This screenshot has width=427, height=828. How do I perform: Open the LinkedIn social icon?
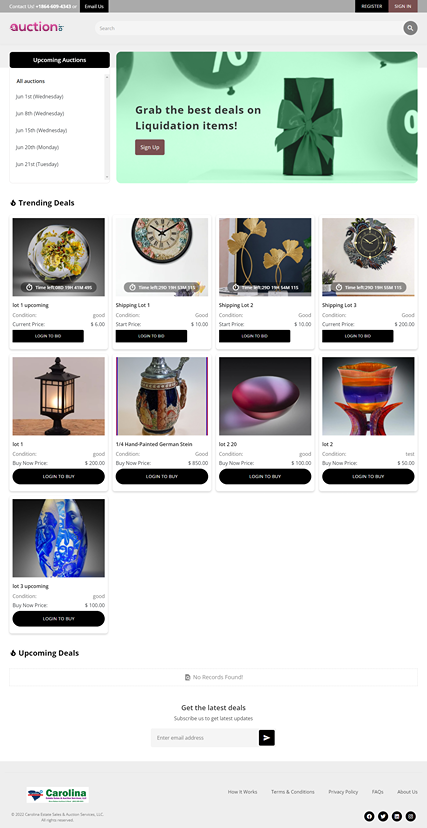pyautogui.click(x=396, y=816)
